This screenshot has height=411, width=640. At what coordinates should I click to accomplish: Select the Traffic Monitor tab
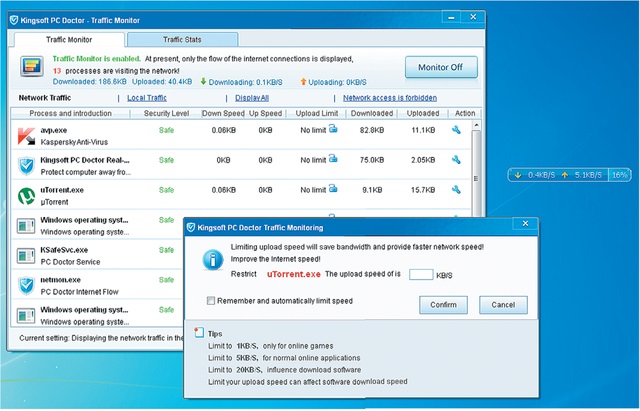69,40
